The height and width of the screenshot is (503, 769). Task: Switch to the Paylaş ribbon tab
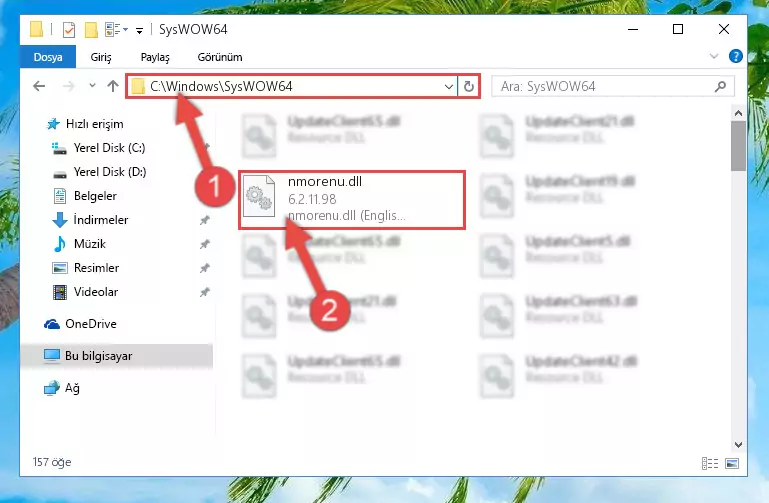155,57
